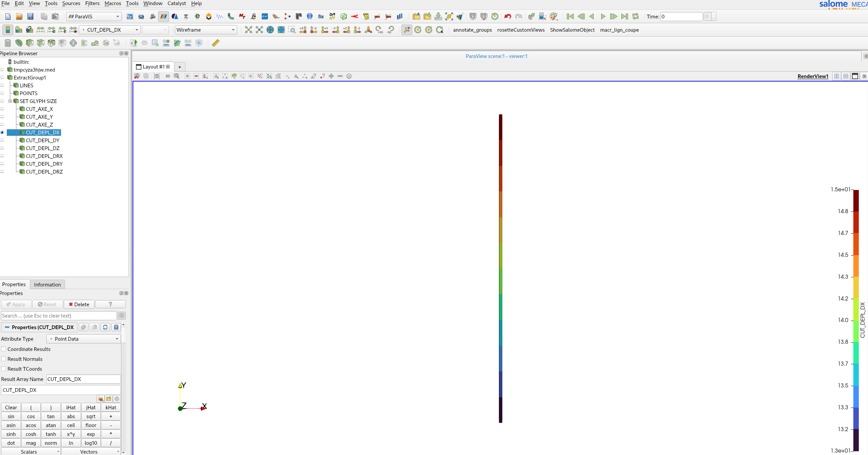This screenshot has width=868, height=455.
Task: Click the Time value input field
Action: coord(681,16)
